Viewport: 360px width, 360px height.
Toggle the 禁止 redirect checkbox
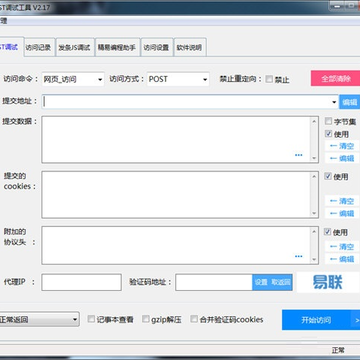point(269,79)
